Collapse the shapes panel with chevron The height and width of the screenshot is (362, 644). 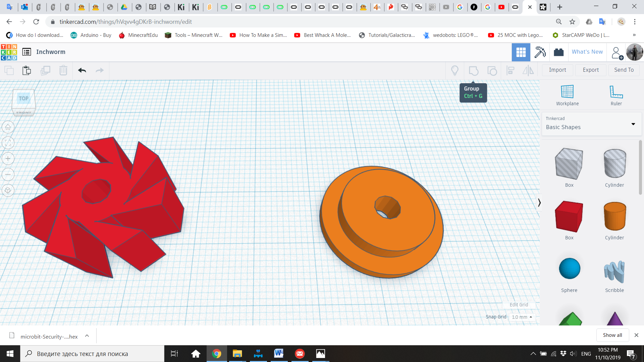pyautogui.click(x=539, y=203)
